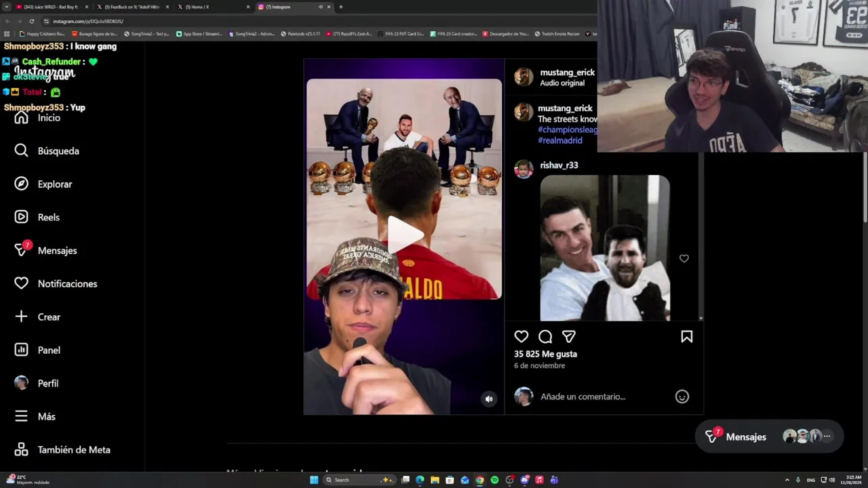
Task: Reload the page
Action: (31, 21)
